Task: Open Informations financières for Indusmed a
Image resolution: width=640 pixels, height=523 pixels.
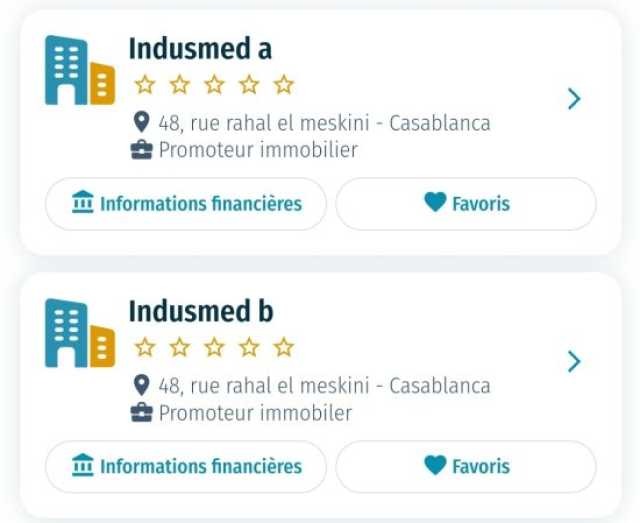Action: tap(186, 204)
